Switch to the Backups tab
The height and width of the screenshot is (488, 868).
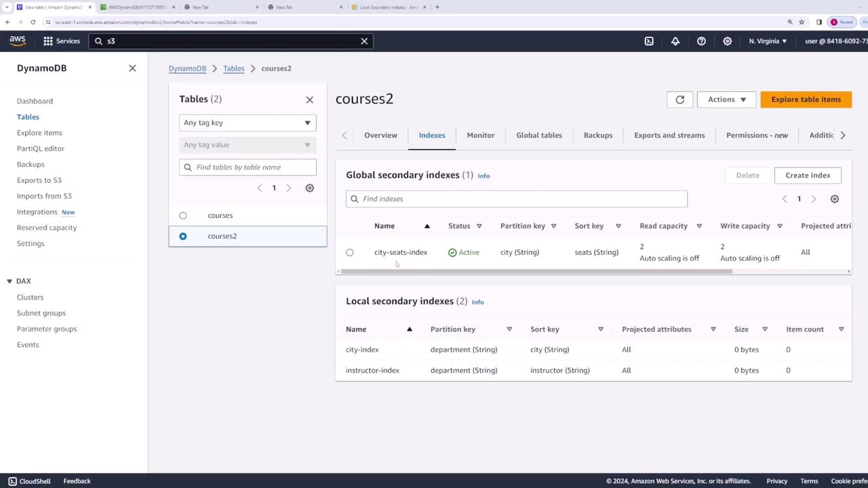[597, 136]
